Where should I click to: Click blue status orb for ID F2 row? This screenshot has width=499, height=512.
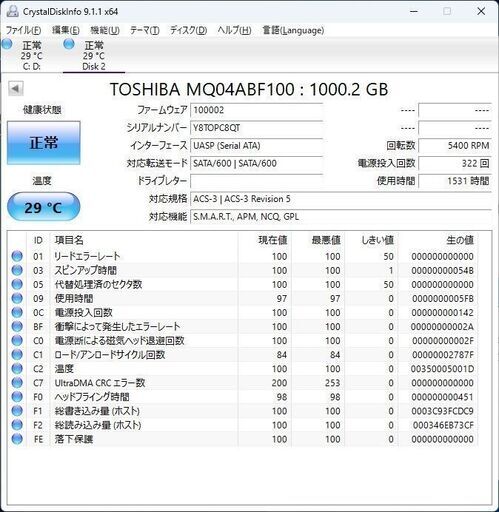[x=17, y=425]
